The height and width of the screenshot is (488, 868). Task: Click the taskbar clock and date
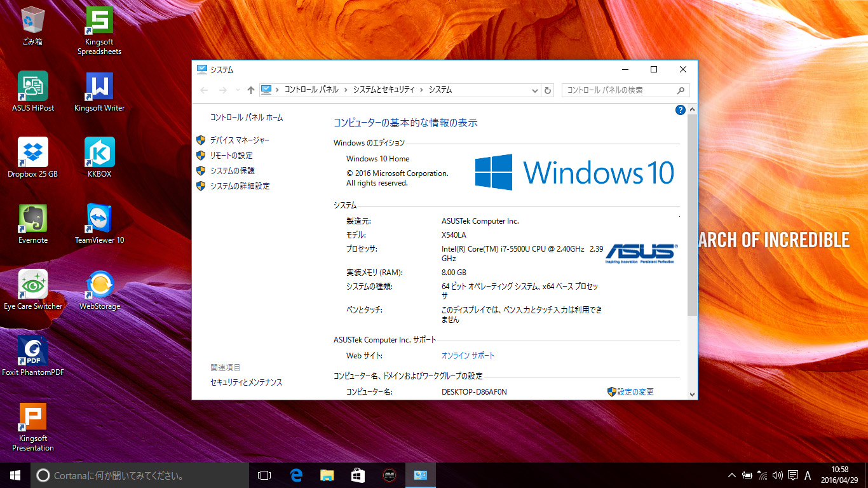(839, 475)
